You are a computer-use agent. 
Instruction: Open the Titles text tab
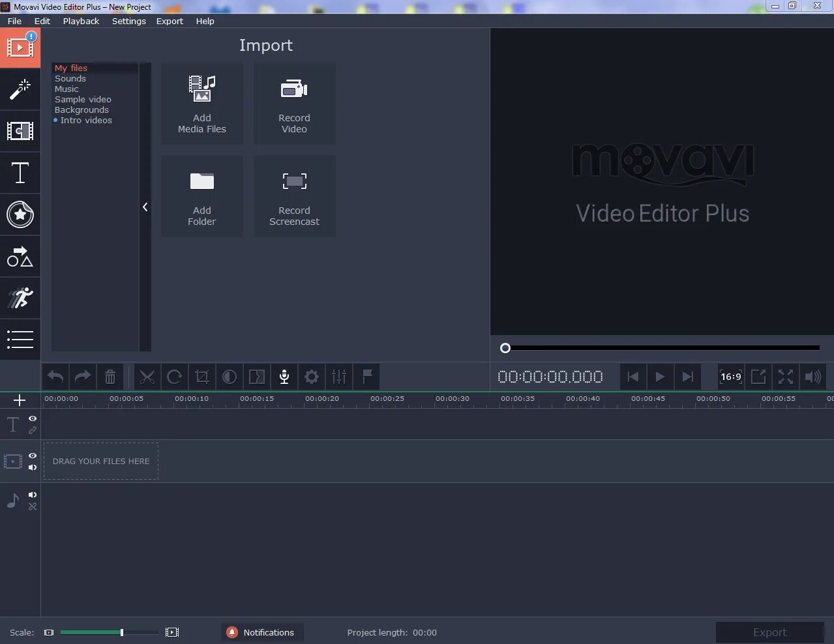click(x=20, y=173)
